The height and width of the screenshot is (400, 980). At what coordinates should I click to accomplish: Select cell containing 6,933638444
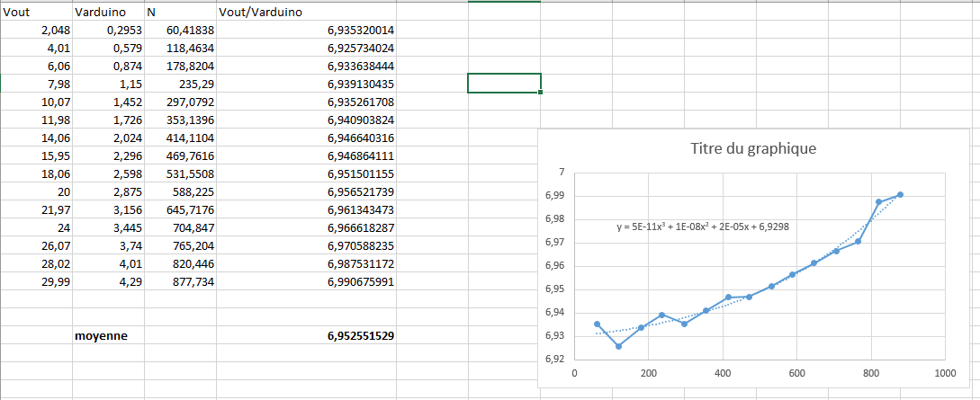[x=306, y=66]
